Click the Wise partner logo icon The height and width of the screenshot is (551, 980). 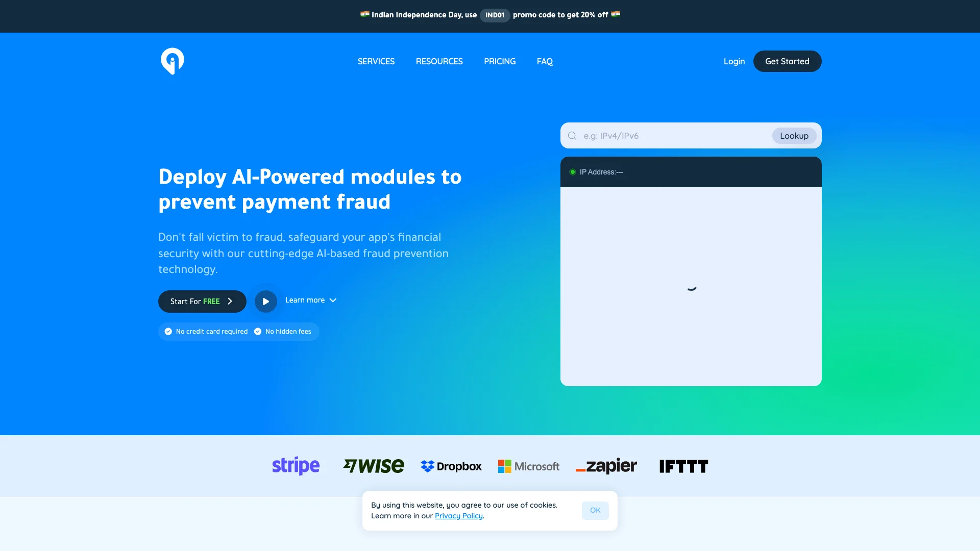pos(374,466)
